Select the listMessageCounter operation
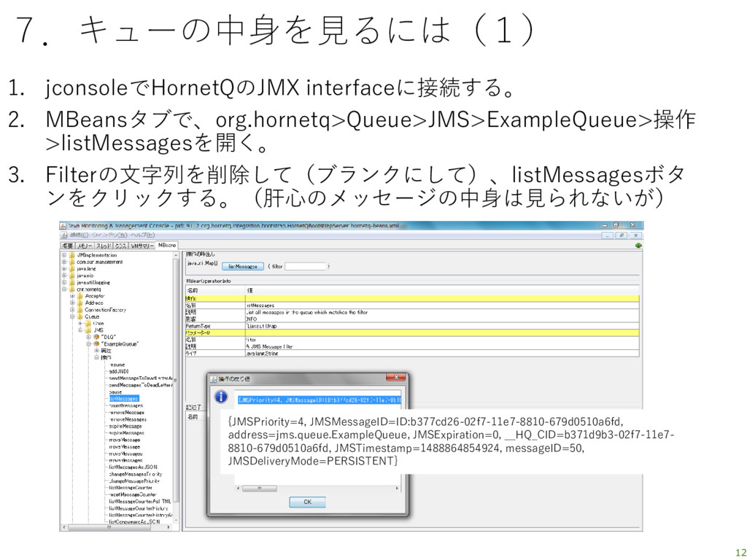This screenshot has width=747, height=560. (131, 488)
